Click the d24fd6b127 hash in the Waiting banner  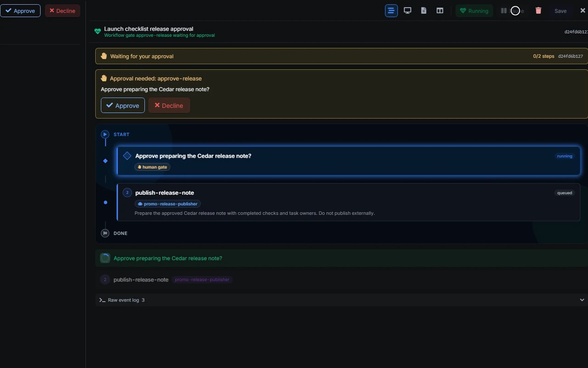click(571, 56)
